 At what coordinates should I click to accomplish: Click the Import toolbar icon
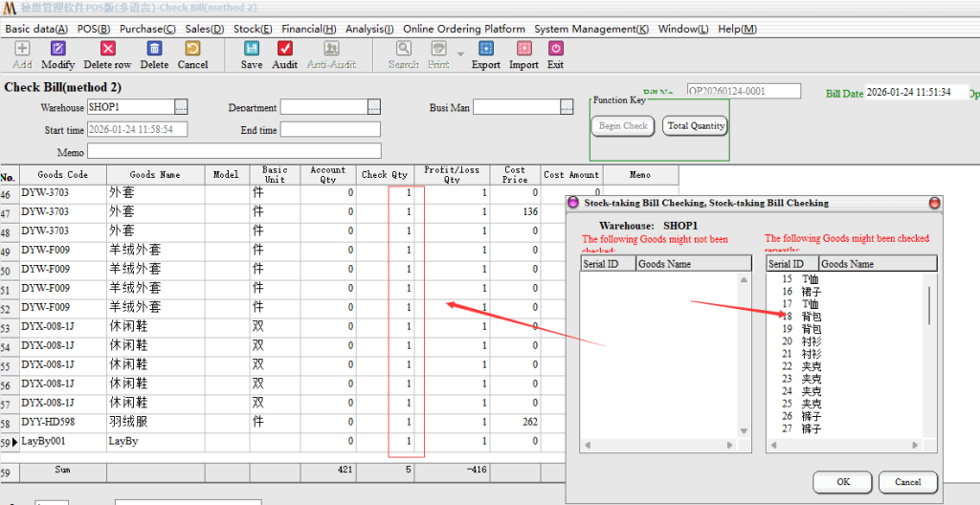click(523, 55)
